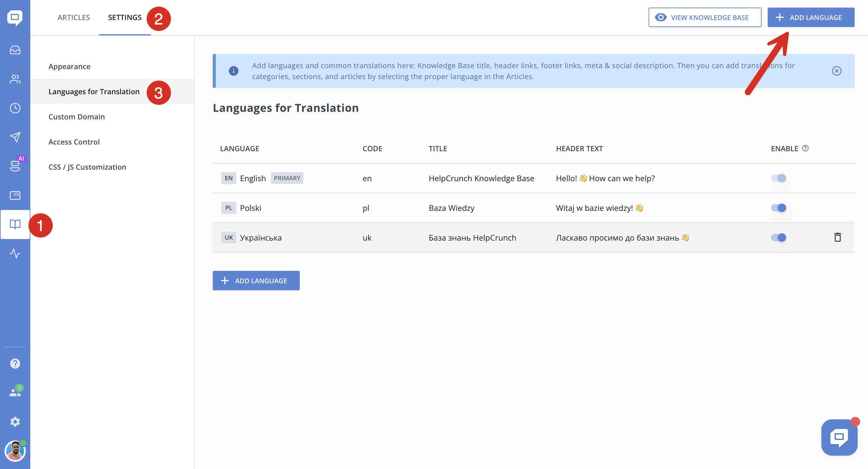Delete the Українська language with trash icon

(837, 238)
